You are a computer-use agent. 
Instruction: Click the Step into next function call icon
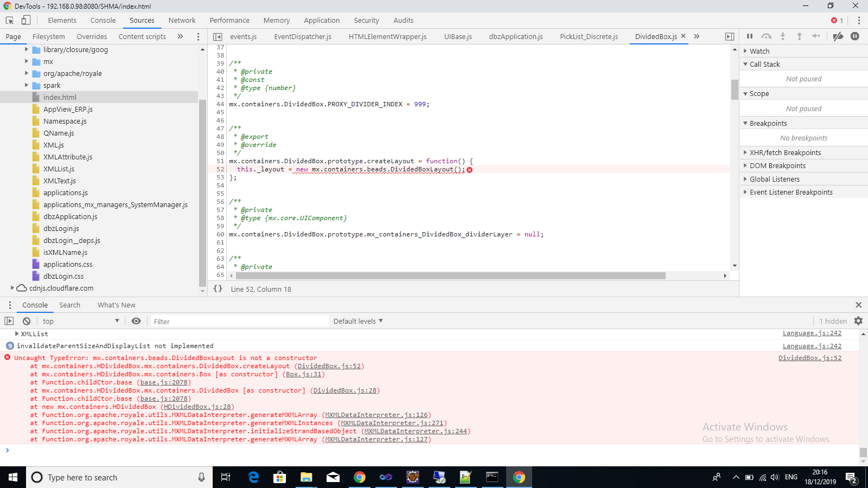783,36
